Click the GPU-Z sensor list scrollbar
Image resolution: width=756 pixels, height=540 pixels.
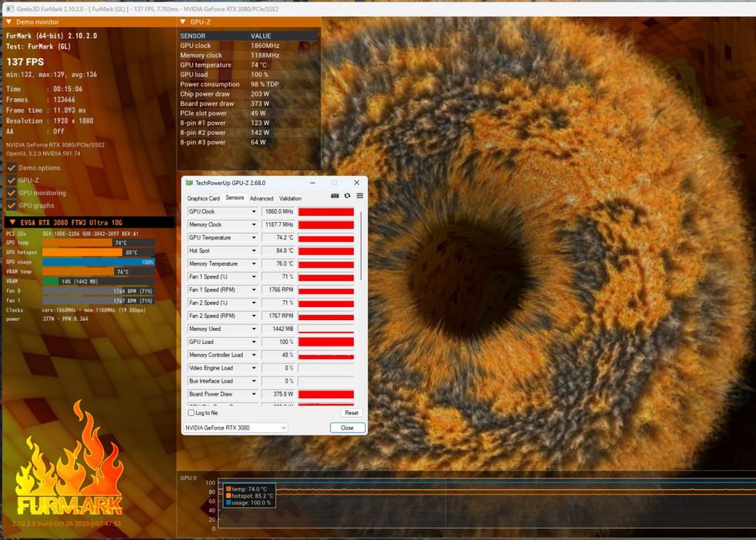point(361,246)
